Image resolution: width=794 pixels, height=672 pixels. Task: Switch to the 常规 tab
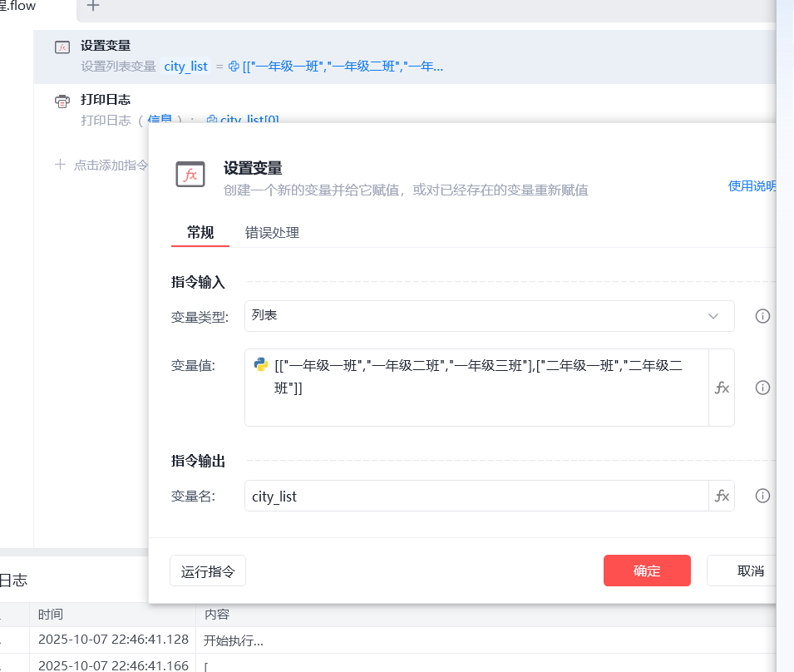coord(200,232)
